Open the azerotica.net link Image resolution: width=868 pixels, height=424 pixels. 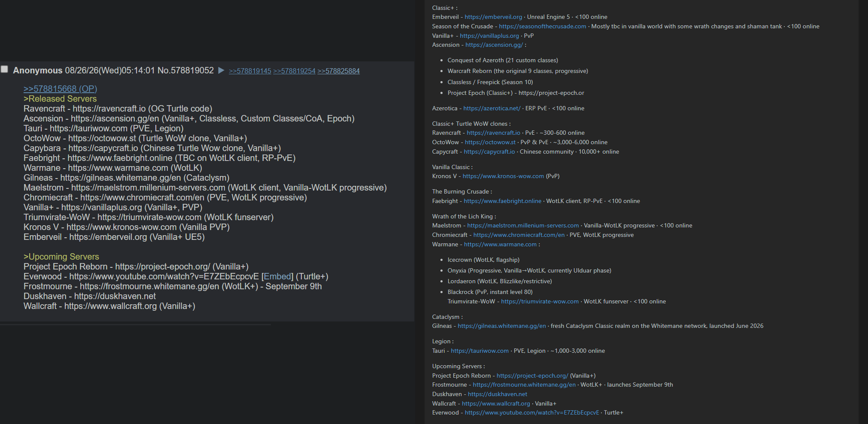(492, 108)
